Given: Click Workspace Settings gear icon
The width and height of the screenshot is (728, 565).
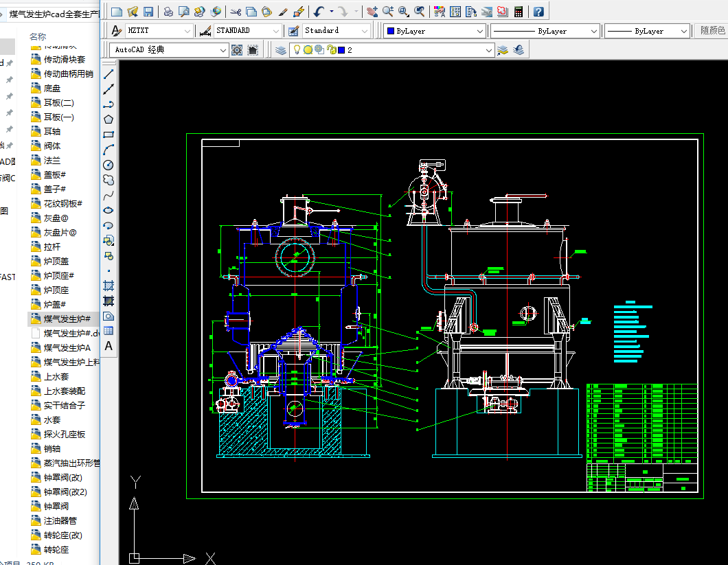Looking at the screenshot, I should coord(237,49).
